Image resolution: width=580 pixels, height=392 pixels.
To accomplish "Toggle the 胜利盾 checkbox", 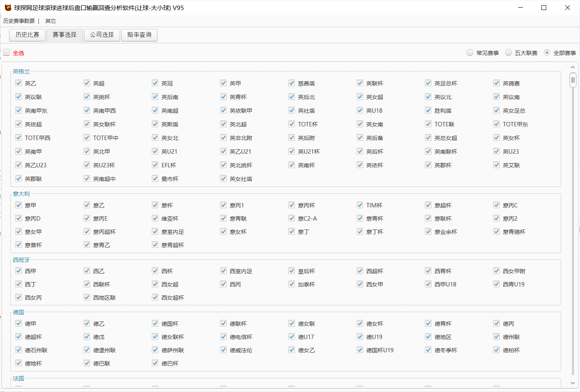I will 428,110.
